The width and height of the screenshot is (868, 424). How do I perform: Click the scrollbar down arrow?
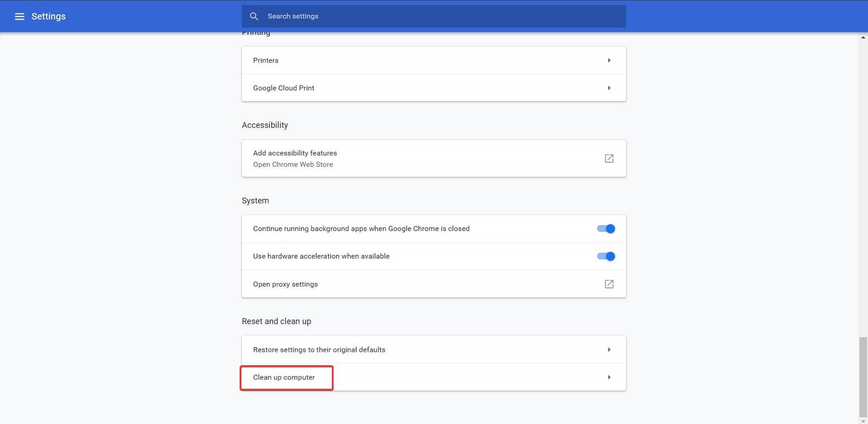pyautogui.click(x=863, y=421)
